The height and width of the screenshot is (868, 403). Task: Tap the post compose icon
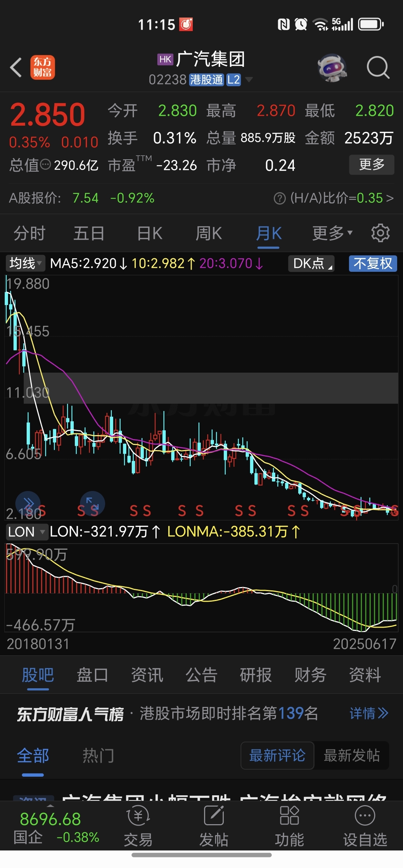214,815
